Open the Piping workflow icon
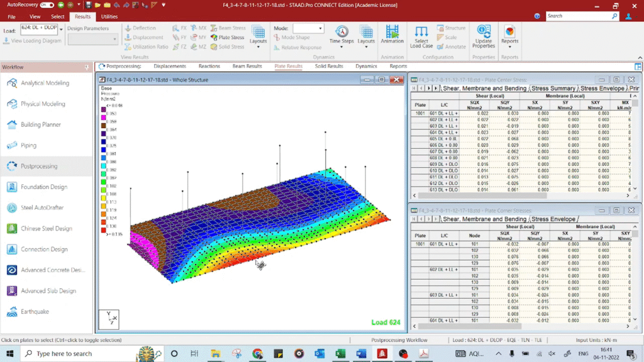This screenshot has width=644, height=362. [x=12, y=145]
